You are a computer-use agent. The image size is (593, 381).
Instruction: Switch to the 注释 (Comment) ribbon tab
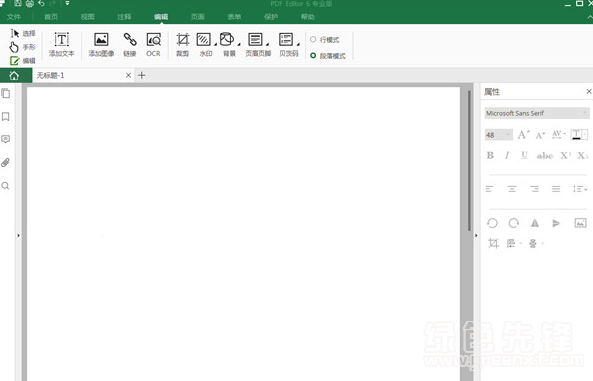click(124, 17)
